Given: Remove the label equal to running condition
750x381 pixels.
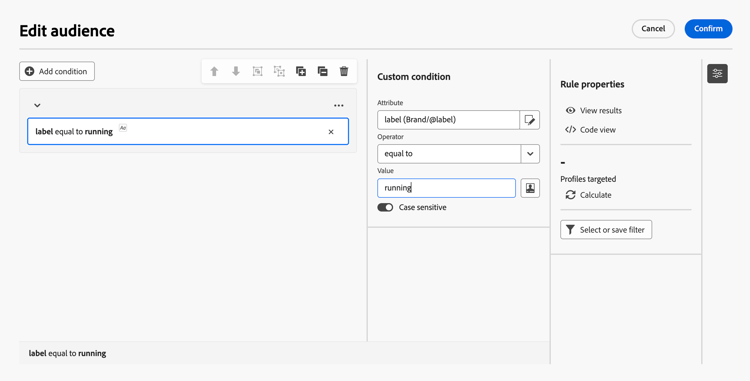Looking at the screenshot, I should click(x=331, y=132).
